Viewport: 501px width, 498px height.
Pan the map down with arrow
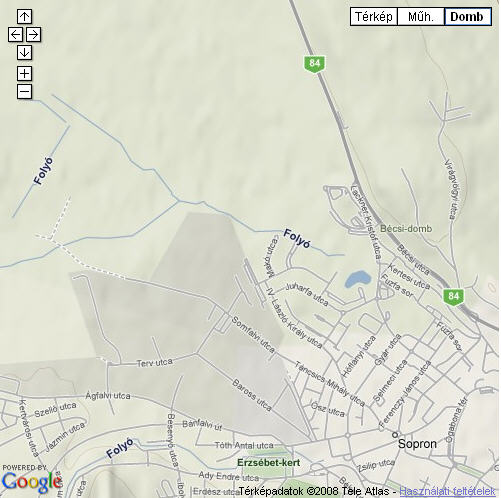click(x=24, y=52)
